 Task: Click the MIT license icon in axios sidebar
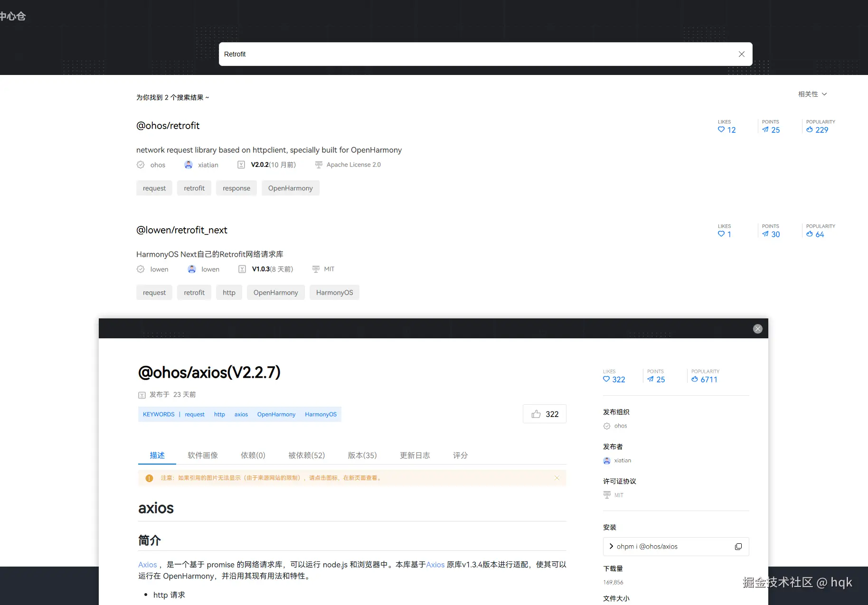click(607, 495)
